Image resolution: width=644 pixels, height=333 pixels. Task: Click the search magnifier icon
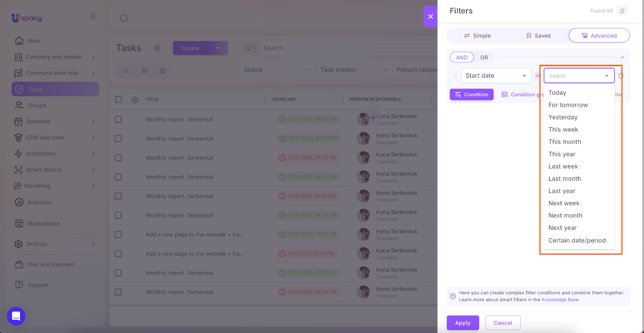pos(124,18)
